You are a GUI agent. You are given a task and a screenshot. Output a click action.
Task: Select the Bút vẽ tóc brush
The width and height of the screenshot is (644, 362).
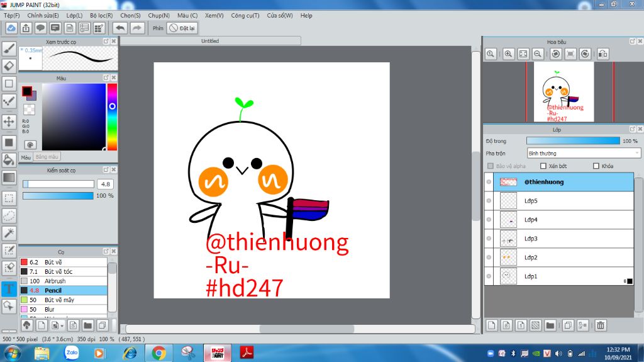click(64, 271)
